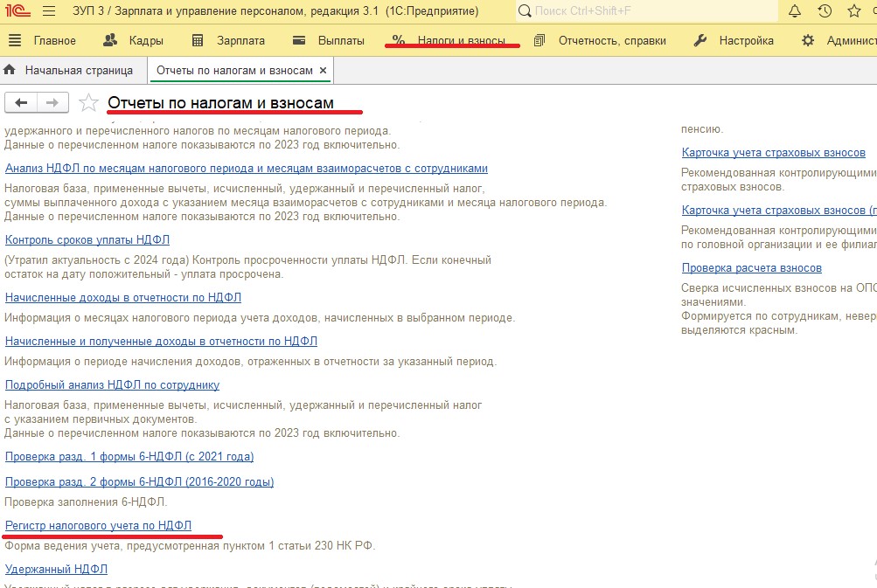The height and width of the screenshot is (588, 877).
Task: Open favorites star in title bar
Action: (854, 10)
